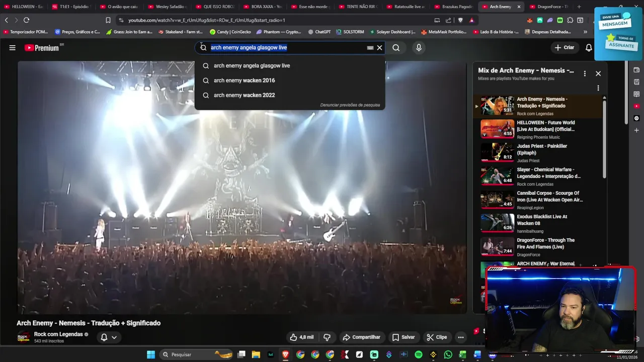Click the Criar button
The image size is (644, 362).
[x=565, y=48]
